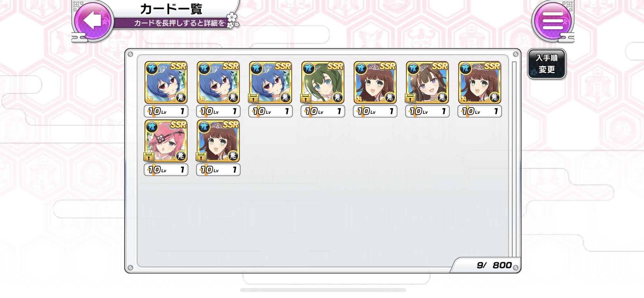This screenshot has width=644, height=298.
Task: Select the seventh brown-haired SSR card
Action: pos(479,82)
